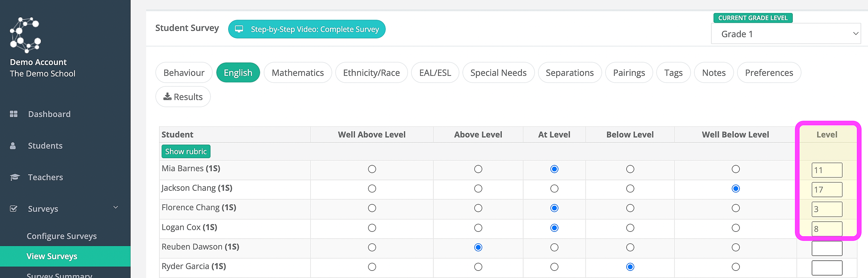This screenshot has height=278, width=868.
Task: Click Ryder Garcia's empty level field
Action: point(827,268)
